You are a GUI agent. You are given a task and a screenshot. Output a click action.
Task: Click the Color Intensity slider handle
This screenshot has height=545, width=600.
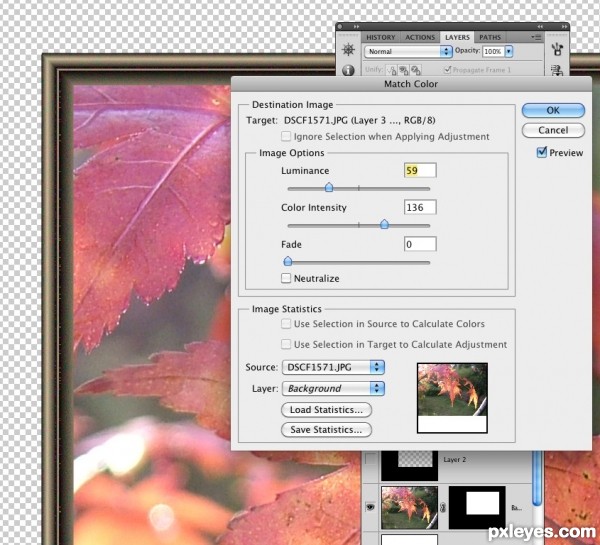(385, 224)
